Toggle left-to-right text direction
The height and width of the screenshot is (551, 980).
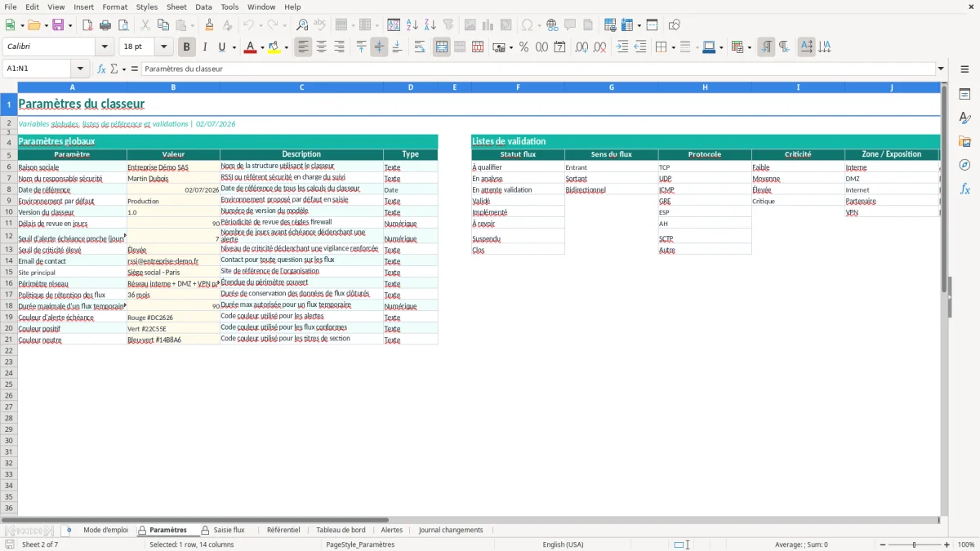pyautogui.click(x=766, y=47)
